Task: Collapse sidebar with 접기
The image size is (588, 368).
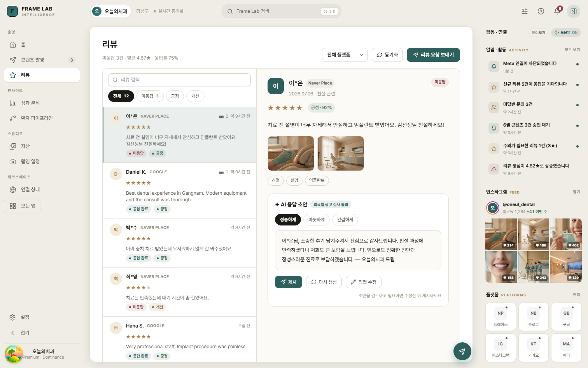Action: coord(42,333)
